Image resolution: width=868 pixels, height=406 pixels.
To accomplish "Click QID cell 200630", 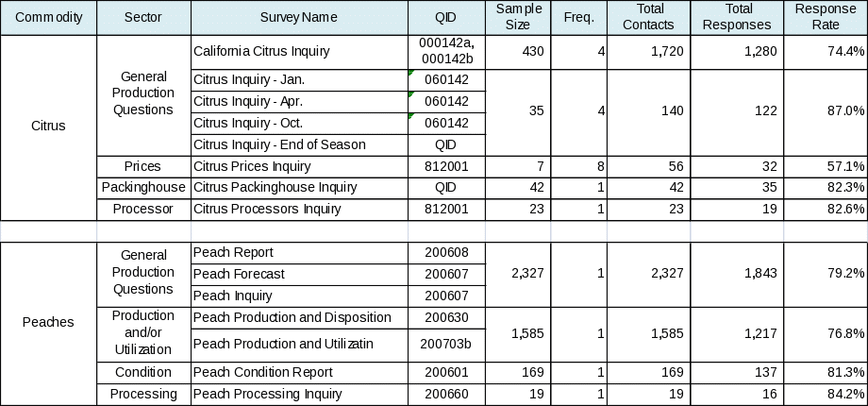I will click(446, 318).
